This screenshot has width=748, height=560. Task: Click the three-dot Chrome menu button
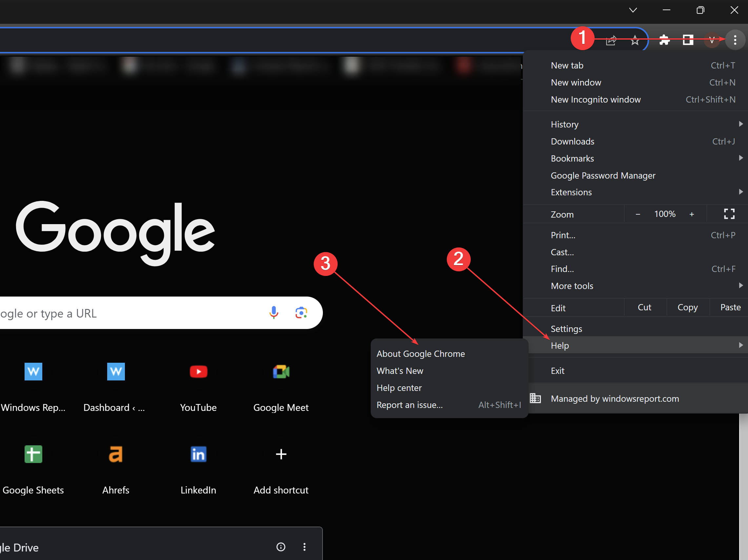(735, 40)
